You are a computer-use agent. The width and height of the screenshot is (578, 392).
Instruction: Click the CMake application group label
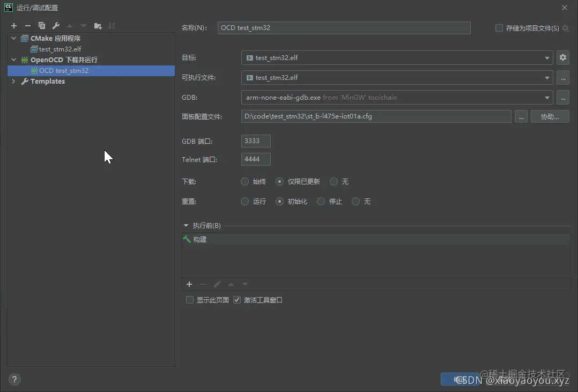(55, 39)
